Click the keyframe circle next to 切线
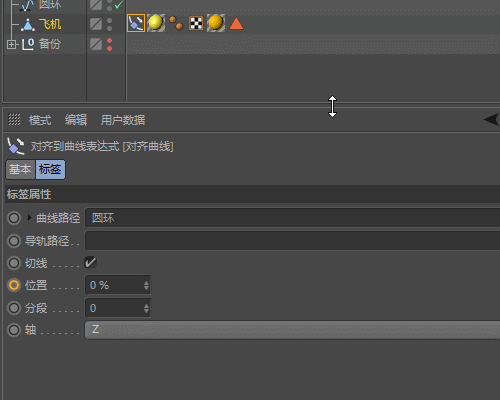The width and height of the screenshot is (500, 400). tap(14, 263)
